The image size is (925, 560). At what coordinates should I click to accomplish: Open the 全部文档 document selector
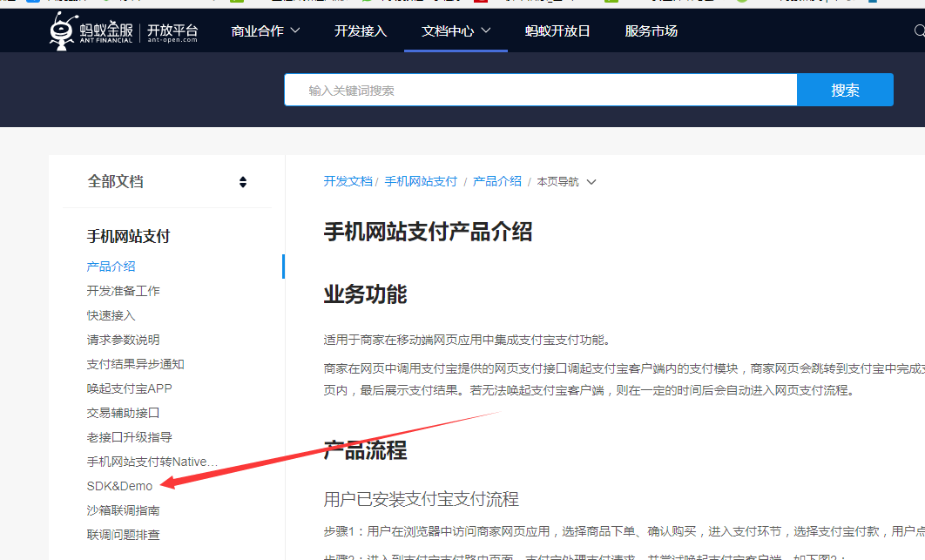(x=167, y=182)
